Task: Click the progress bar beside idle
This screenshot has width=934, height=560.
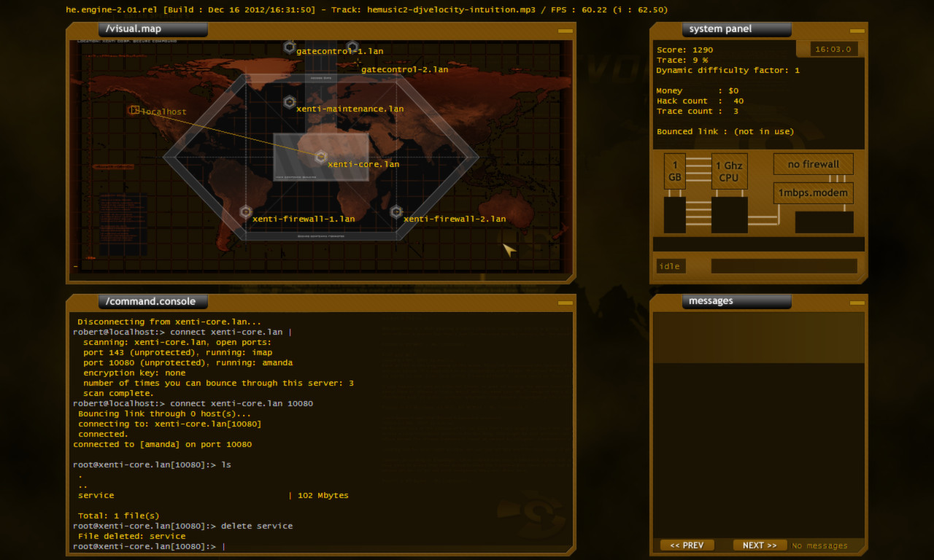Action: (784, 265)
